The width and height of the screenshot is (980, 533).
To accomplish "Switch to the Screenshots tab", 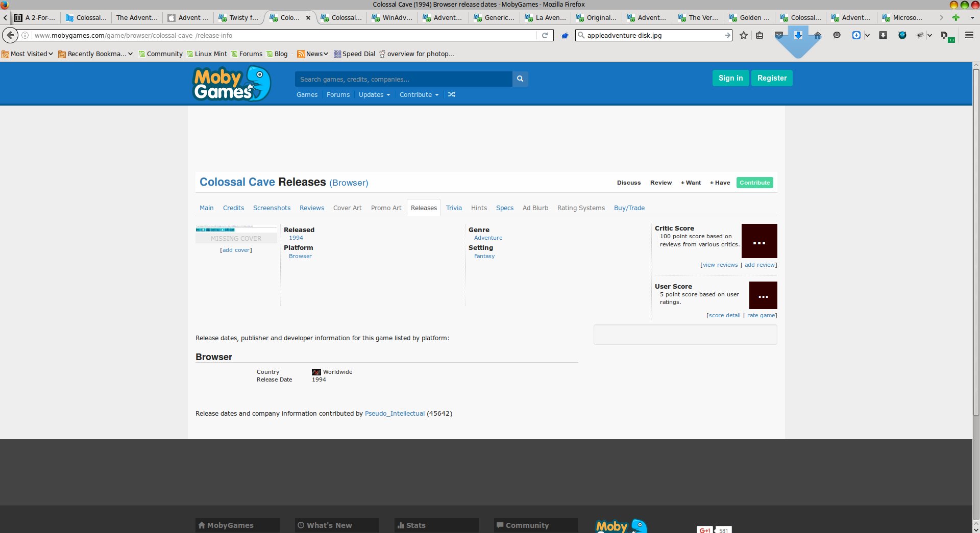I will [272, 208].
